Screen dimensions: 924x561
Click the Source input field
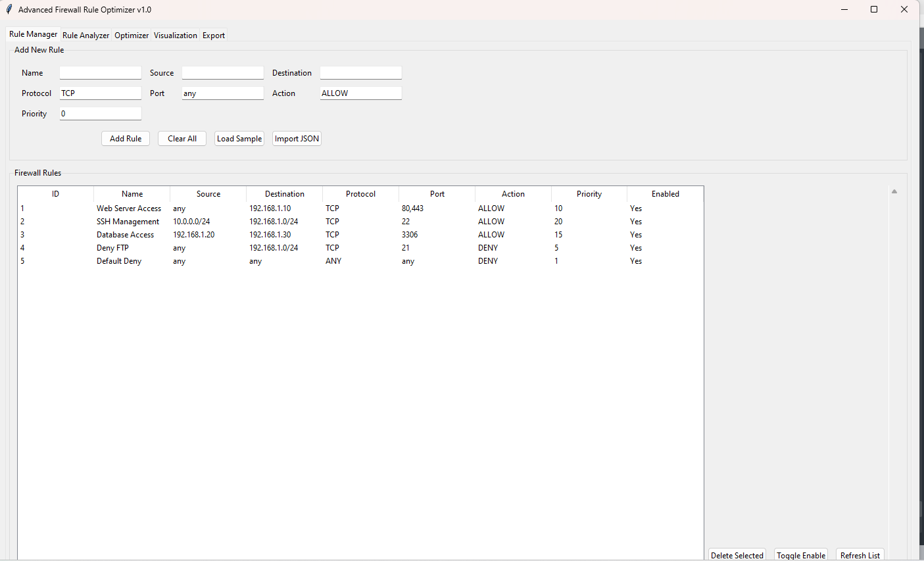tap(223, 73)
